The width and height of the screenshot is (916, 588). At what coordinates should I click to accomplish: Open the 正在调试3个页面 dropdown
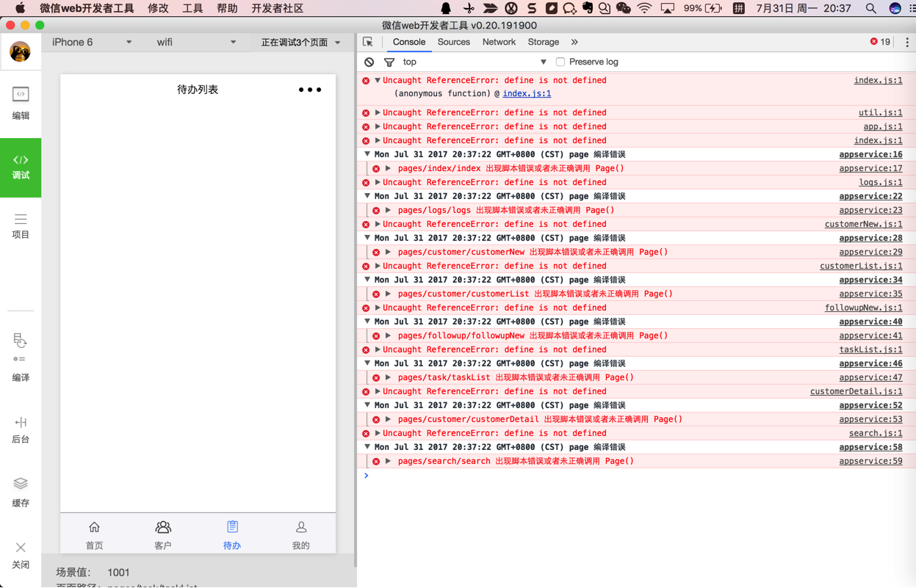pyautogui.click(x=296, y=43)
